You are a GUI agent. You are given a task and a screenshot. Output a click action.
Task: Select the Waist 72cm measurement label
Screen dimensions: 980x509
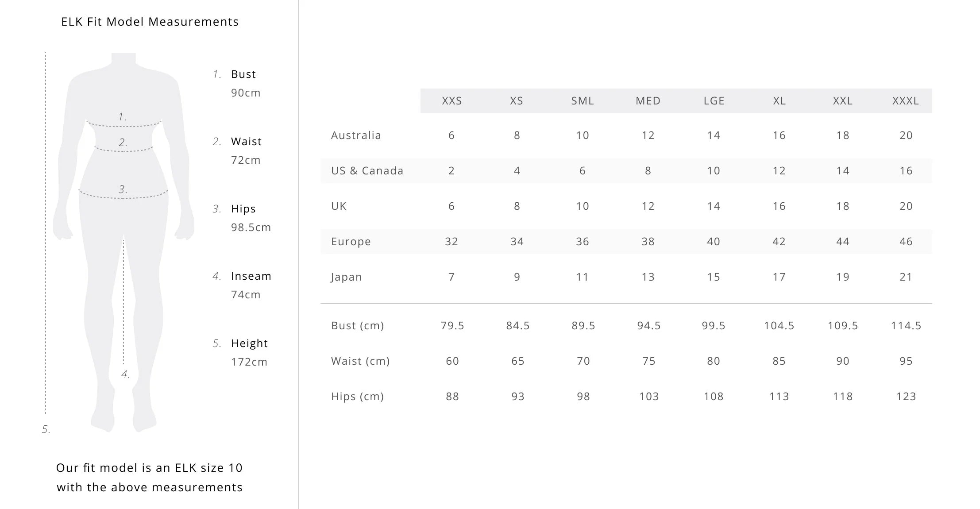pyautogui.click(x=246, y=151)
